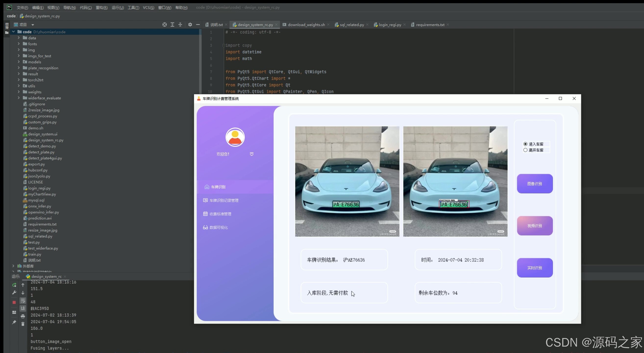Expand the data folder
The width and height of the screenshot is (644, 353).
19,38
